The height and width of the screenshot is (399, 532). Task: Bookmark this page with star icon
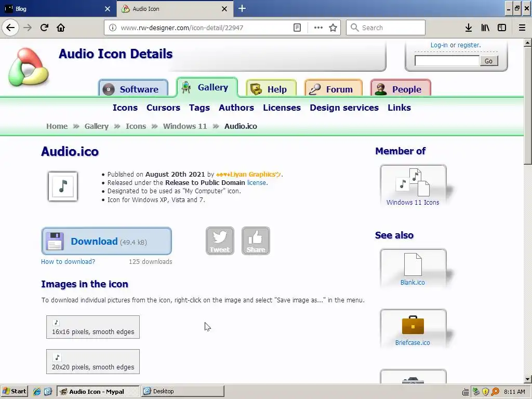[x=333, y=28]
